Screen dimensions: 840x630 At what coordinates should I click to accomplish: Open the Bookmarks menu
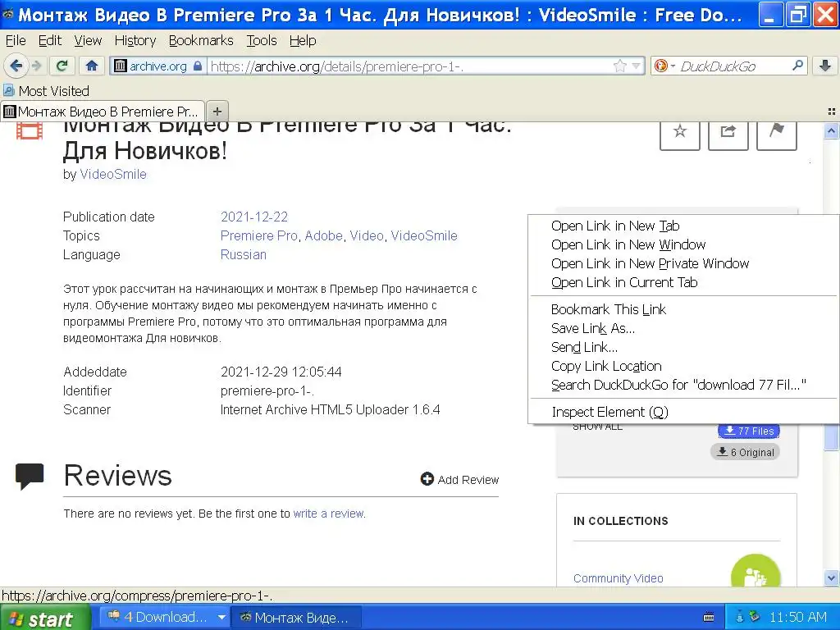201,41
